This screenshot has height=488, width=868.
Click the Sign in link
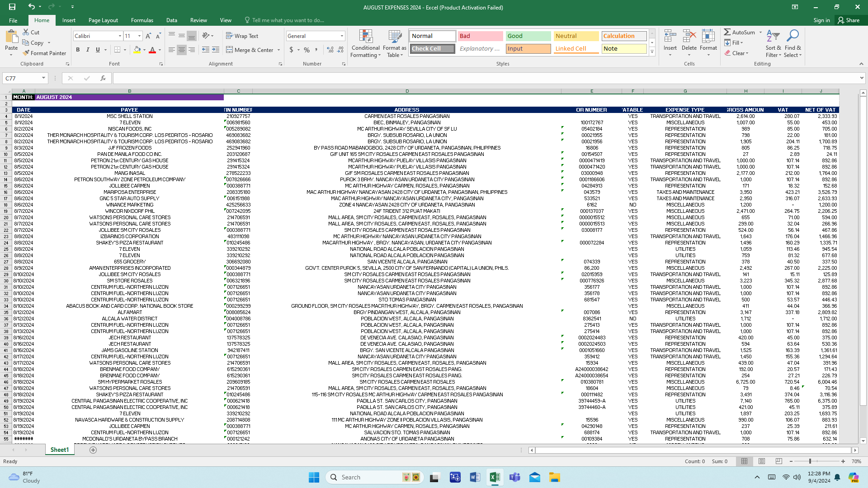(x=821, y=20)
